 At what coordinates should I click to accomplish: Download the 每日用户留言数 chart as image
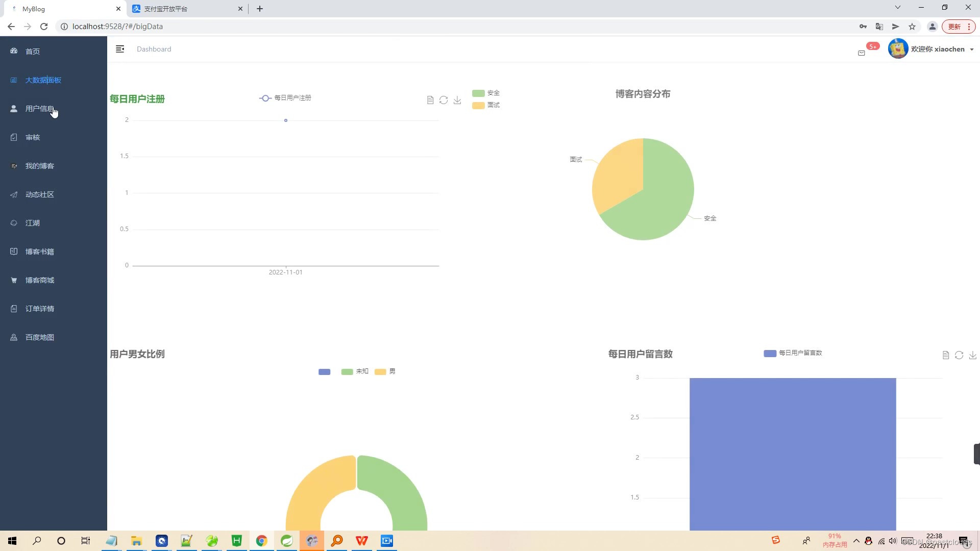coord(973,355)
